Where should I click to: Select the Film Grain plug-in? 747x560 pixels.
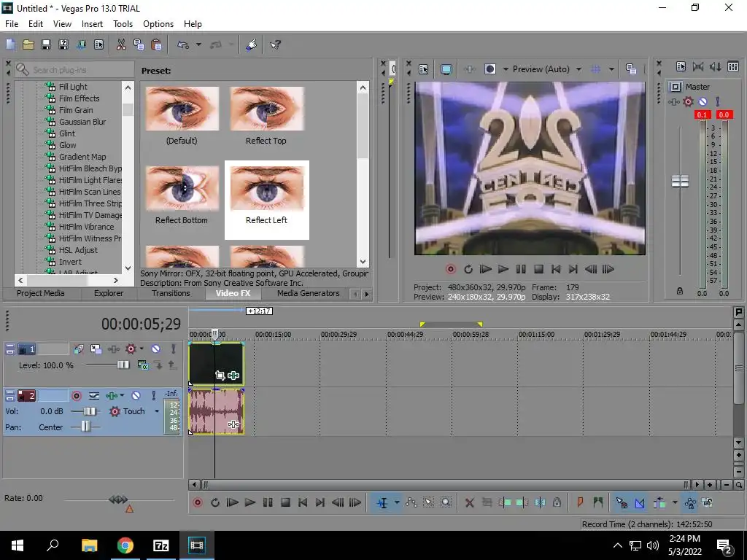point(75,110)
